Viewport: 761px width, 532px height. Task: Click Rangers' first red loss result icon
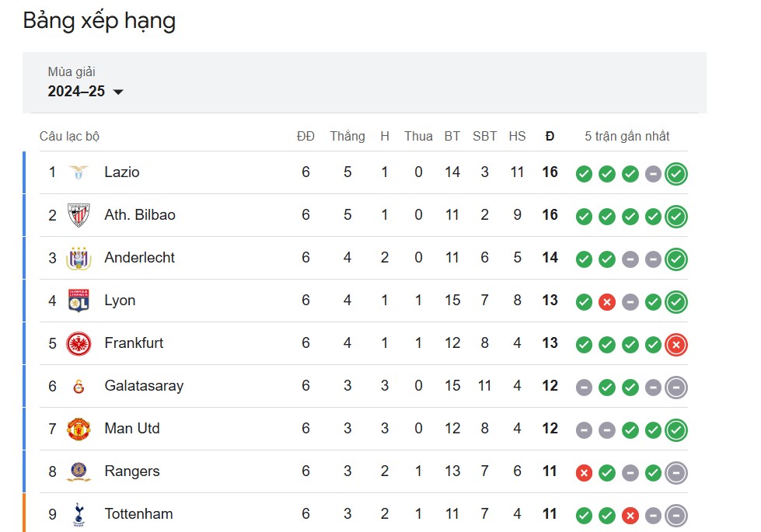(584, 472)
